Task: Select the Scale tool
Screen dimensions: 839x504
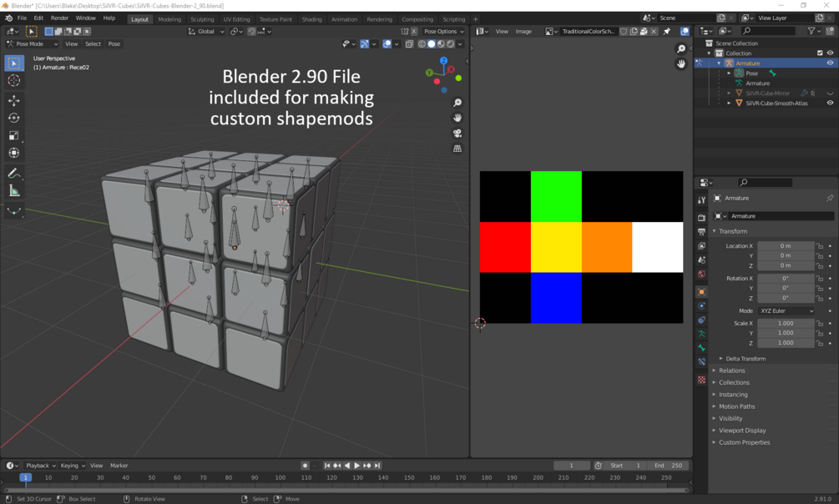Action: point(14,135)
